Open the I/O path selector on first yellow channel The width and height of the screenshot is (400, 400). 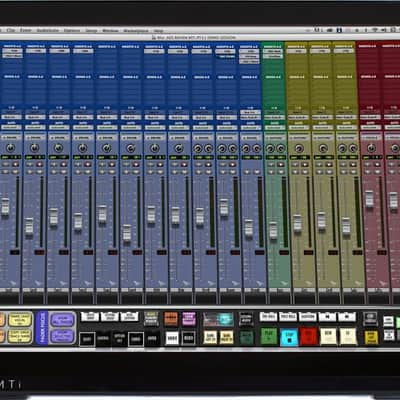[x=298, y=117]
